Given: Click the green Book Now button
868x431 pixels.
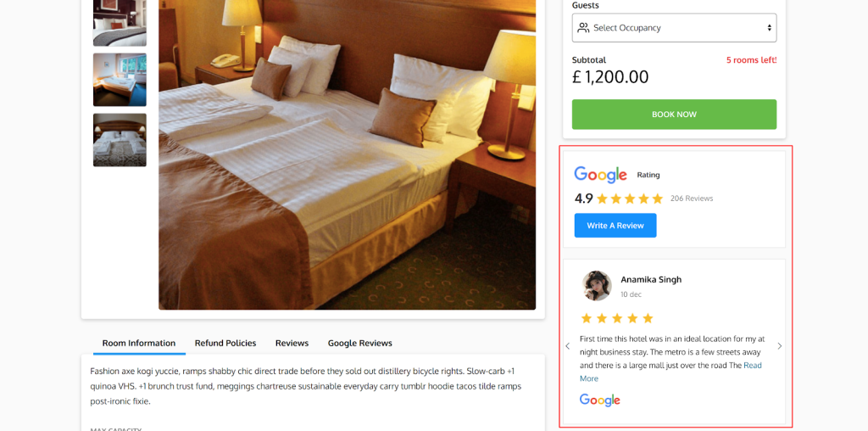Looking at the screenshot, I should (674, 115).
